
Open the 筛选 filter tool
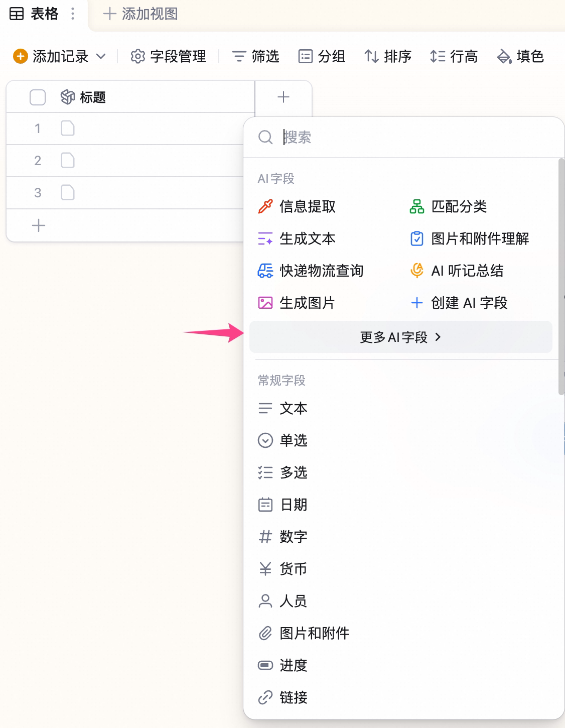coord(255,56)
